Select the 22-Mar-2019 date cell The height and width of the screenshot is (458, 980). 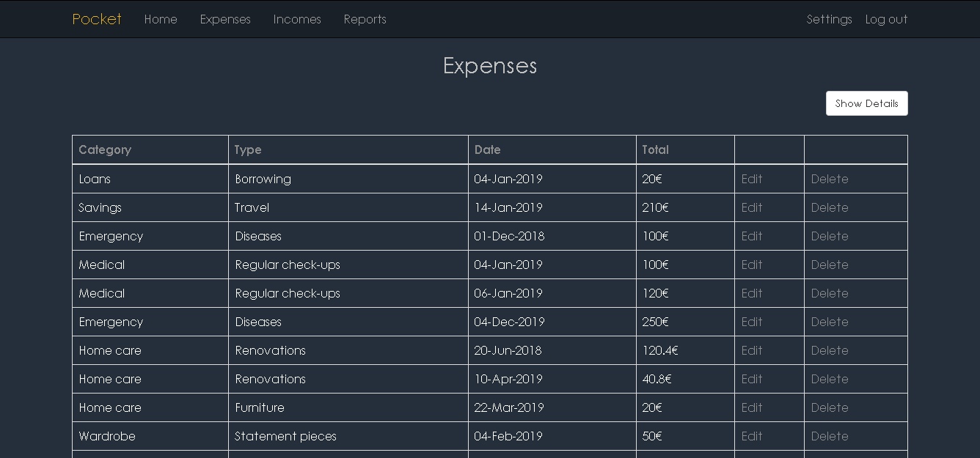click(x=552, y=407)
